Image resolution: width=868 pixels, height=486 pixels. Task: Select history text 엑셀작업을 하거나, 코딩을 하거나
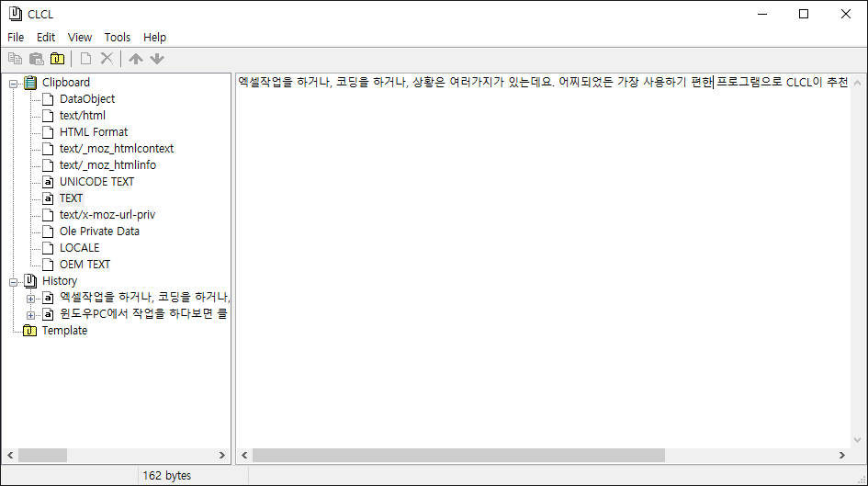144,298
